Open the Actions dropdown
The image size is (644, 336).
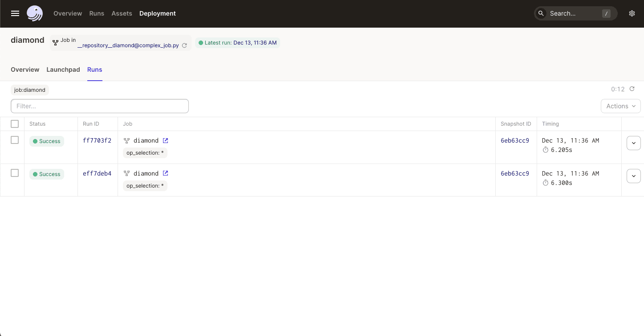(x=620, y=106)
